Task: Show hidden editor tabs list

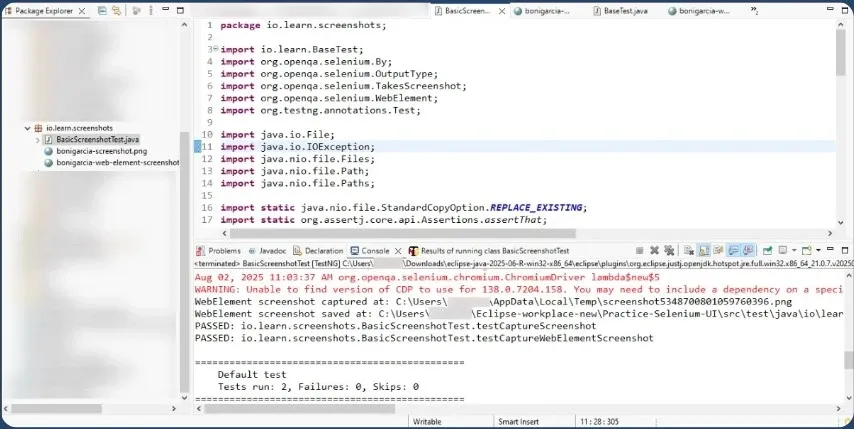Action: point(754,10)
